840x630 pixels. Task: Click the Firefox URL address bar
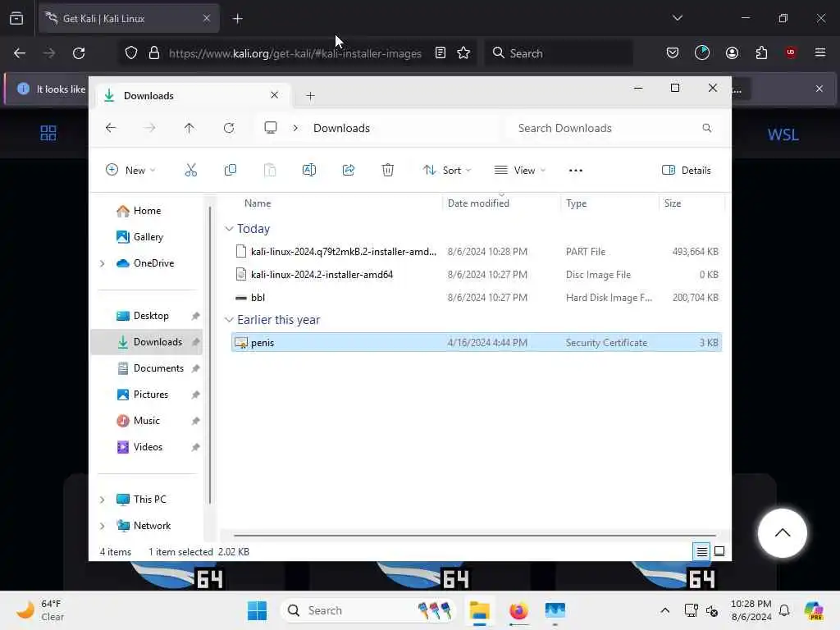294,53
